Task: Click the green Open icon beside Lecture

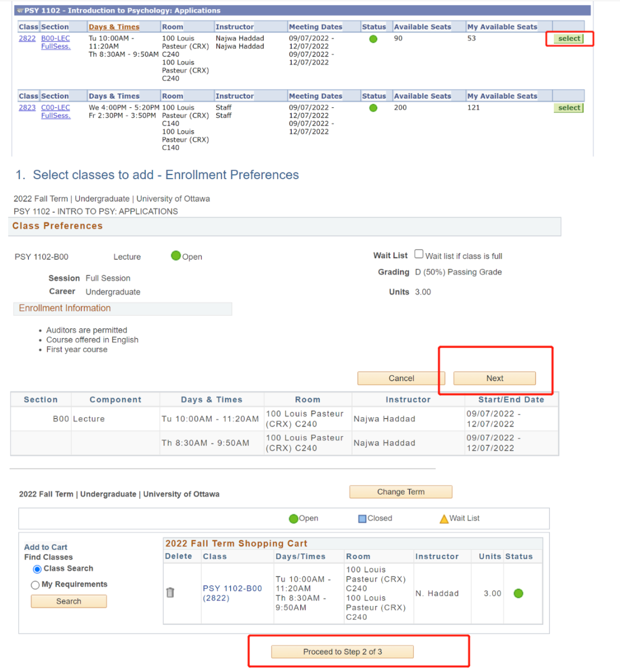Action: coord(176,256)
